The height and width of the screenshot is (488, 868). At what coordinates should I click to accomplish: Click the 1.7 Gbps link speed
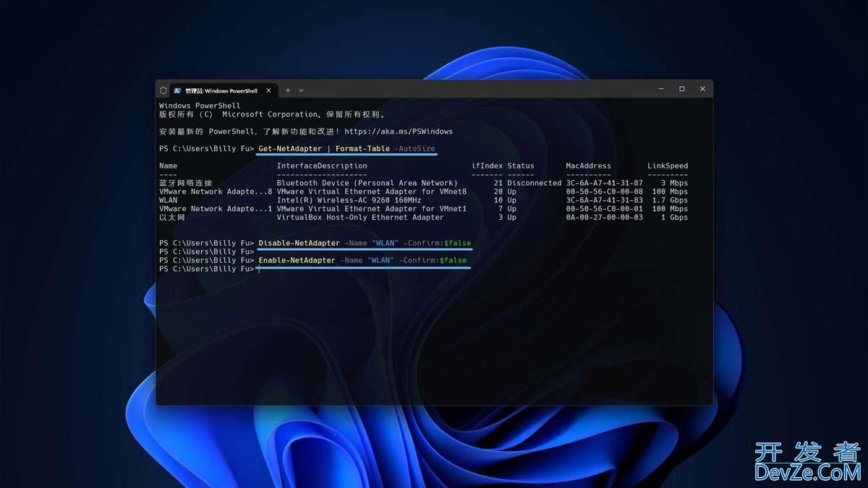[670, 200]
